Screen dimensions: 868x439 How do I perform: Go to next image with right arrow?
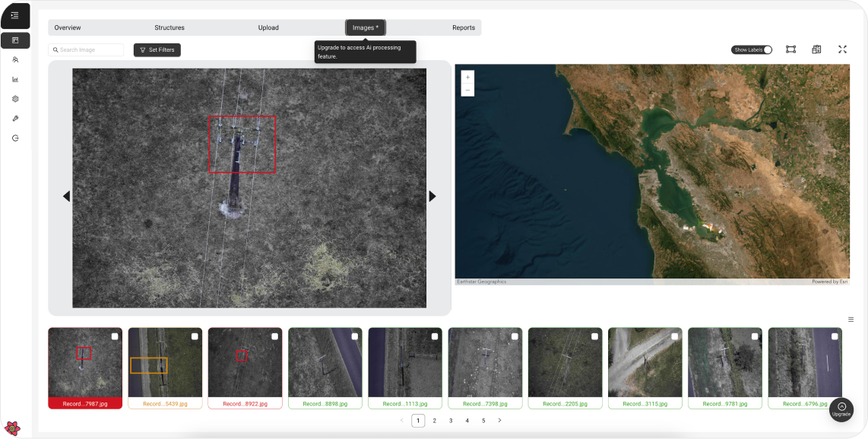(432, 196)
